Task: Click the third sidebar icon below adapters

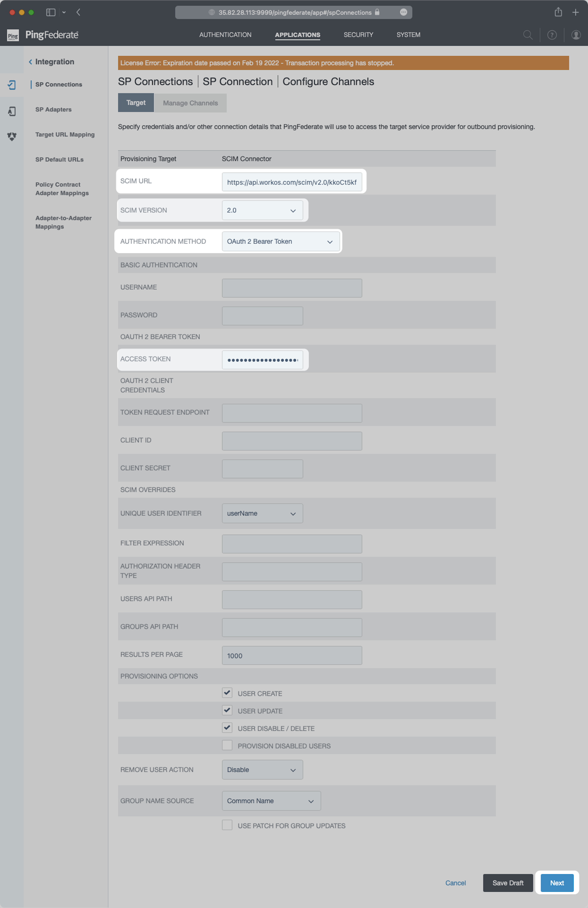Action: pyautogui.click(x=12, y=136)
